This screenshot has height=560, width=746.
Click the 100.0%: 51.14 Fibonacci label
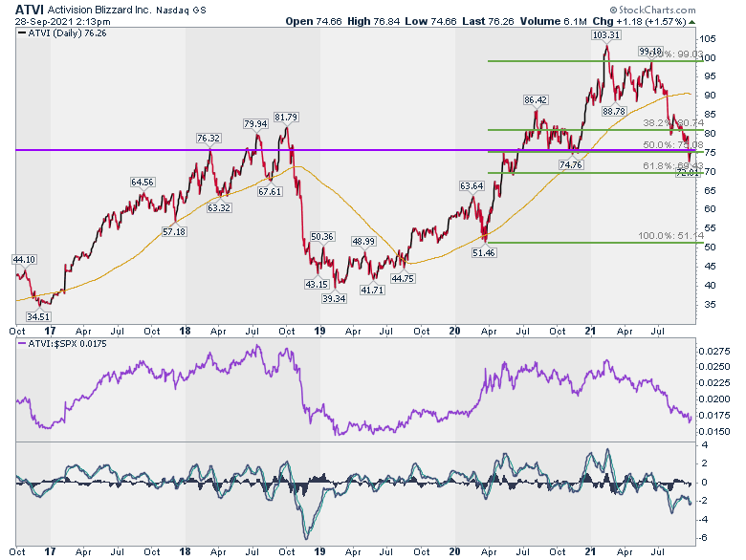coord(670,236)
